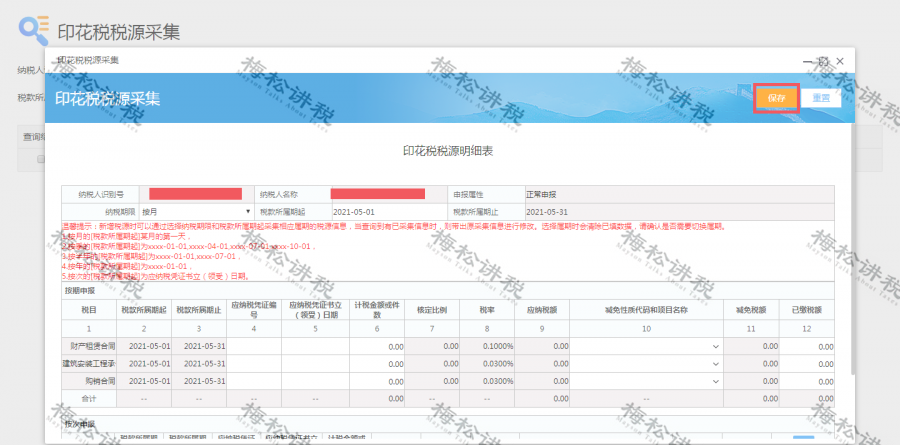Screen dimensions: 900x445
Task: Click the header 税款所属期止 value 2021-05-31
Action: [546, 212]
